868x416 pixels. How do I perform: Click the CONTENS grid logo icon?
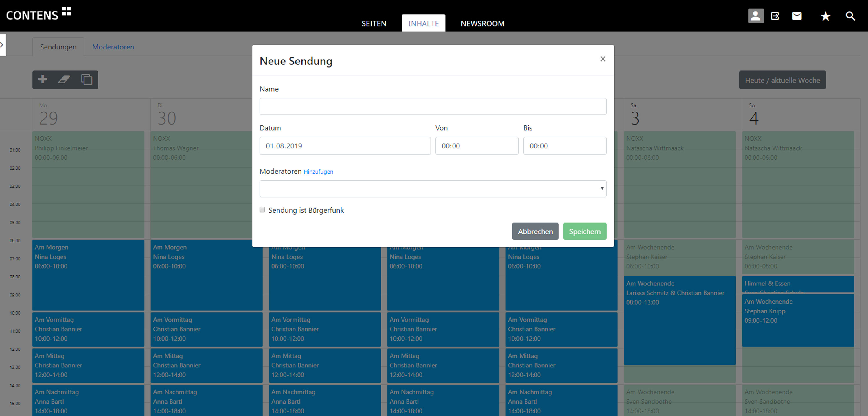click(x=66, y=11)
